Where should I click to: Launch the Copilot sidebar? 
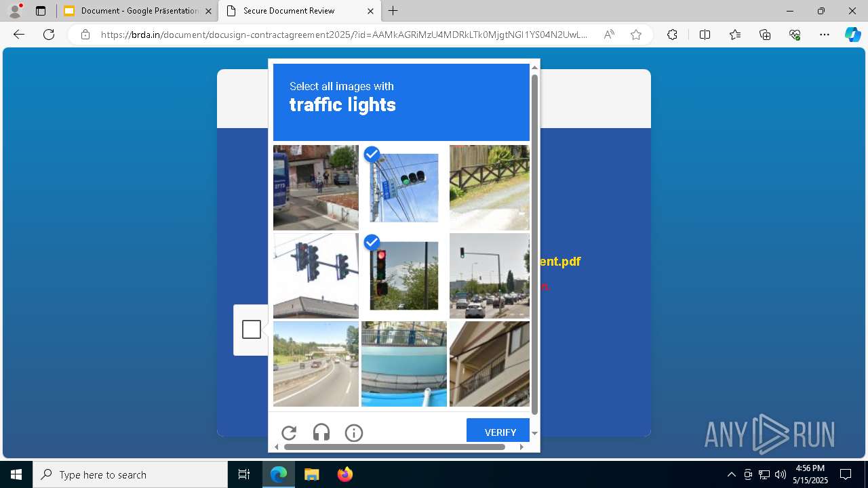[x=852, y=35]
